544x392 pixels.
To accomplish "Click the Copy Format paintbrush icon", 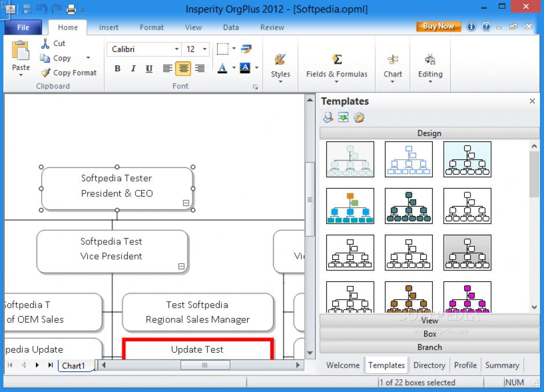I will coord(46,72).
